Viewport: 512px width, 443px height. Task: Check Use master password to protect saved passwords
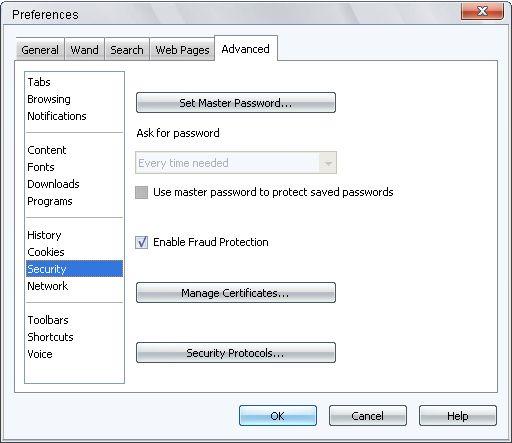pos(141,192)
